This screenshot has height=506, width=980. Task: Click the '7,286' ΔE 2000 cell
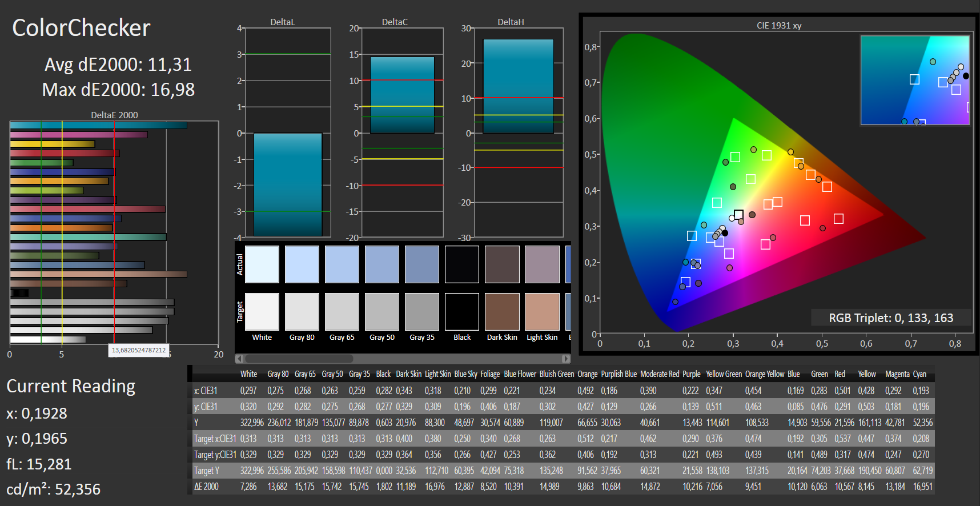[x=248, y=487]
